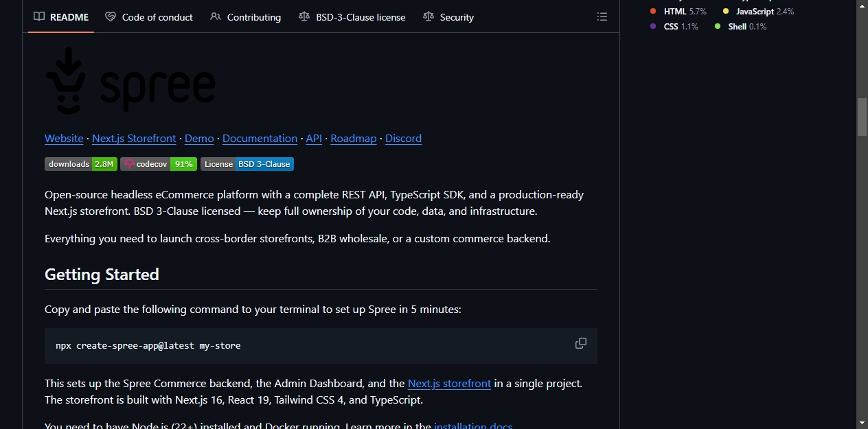Screen dimensions: 868x429
Task: Copy the npx create-spree-app command
Action: pos(581,343)
